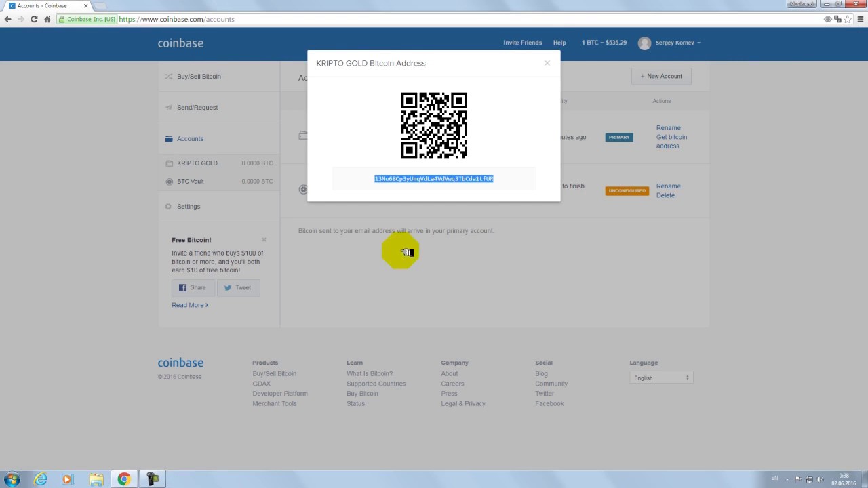Open the Invite Friends header link
Screen dimensions: 868x488
coord(522,43)
